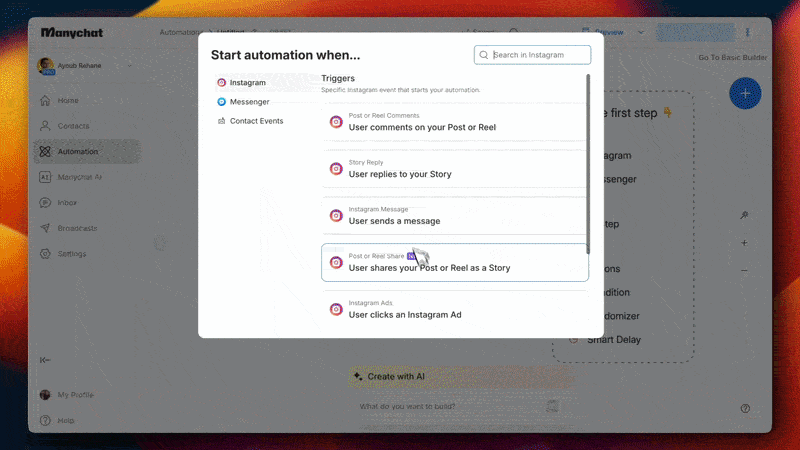Click Instagram icon beside Post or Reel Share

pos(336,263)
